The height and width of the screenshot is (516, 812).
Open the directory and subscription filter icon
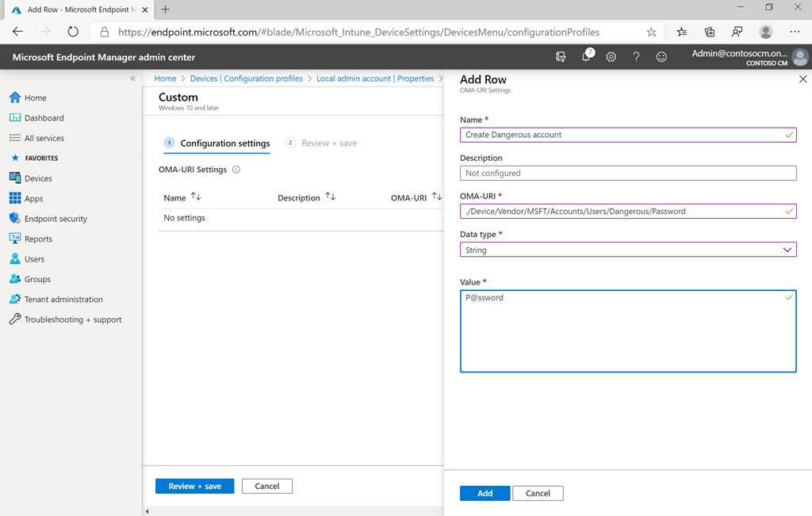coord(561,57)
